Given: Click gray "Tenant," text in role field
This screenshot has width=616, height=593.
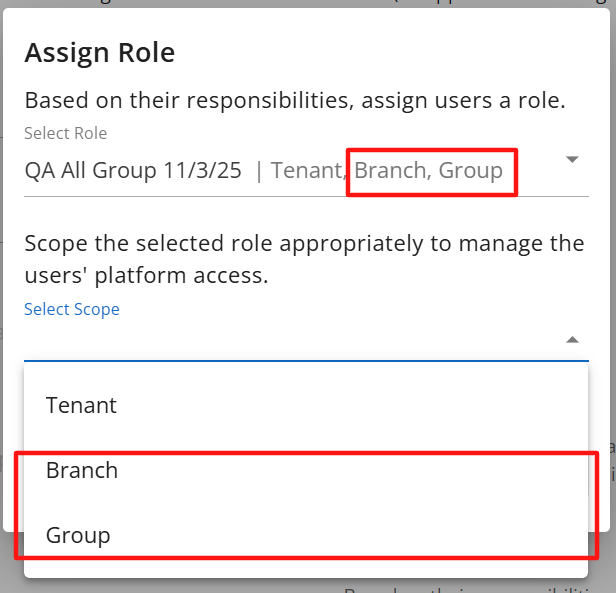Looking at the screenshot, I should tap(307, 170).
